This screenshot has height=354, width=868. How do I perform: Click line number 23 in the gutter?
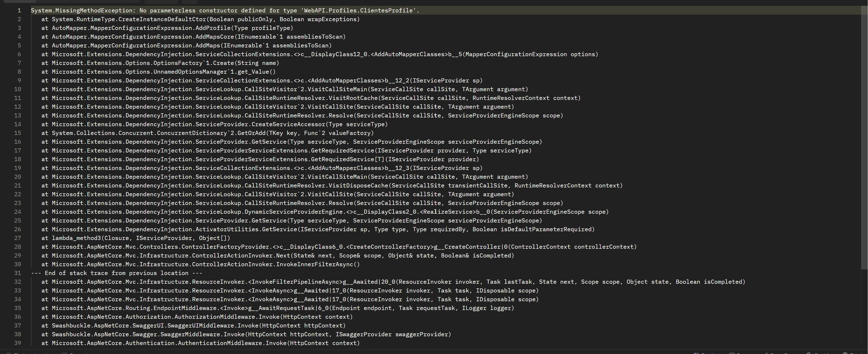pos(18,203)
